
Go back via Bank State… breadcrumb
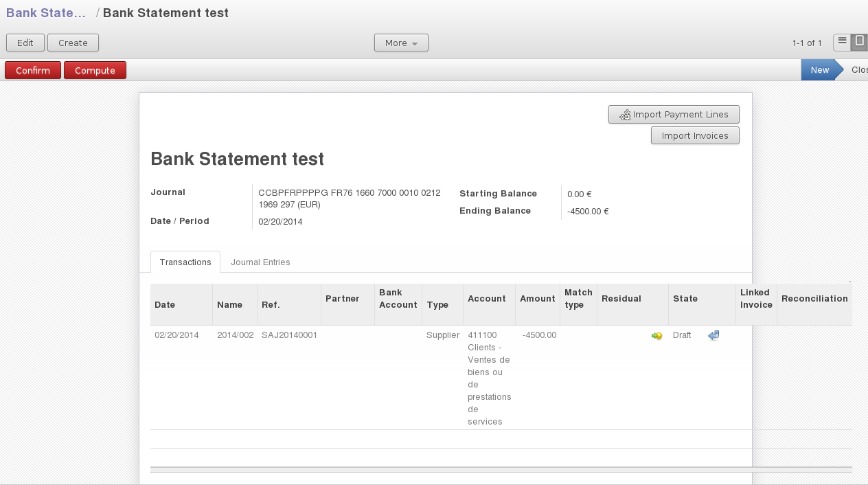coord(47,13)
